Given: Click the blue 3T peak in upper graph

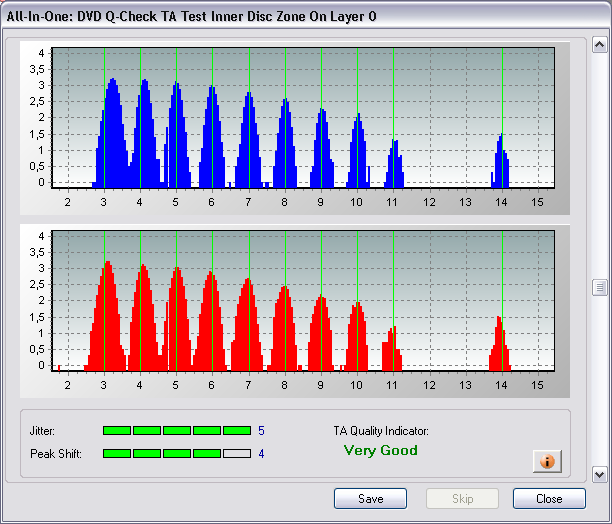Looking at the screenshot, I should [x=112, y=133].
